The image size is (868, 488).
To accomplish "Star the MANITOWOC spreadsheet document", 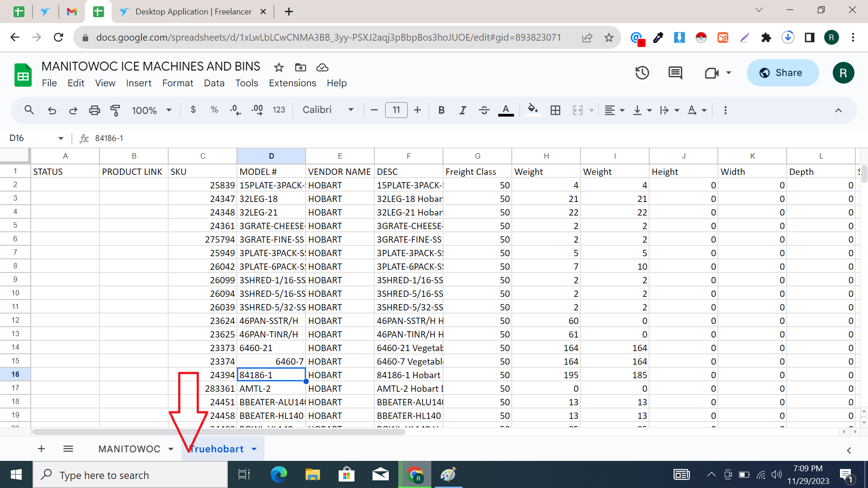I will [x=279, y=67].
